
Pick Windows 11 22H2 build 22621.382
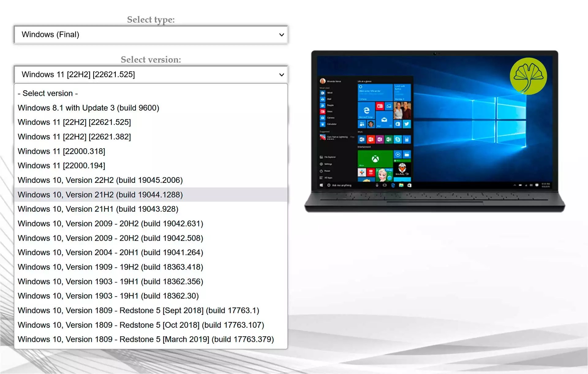click(74, 137)
